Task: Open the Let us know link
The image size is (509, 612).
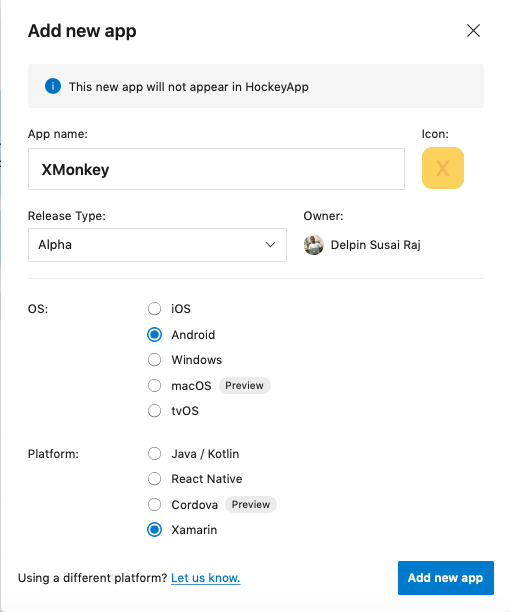Action: click(x=206, y=578)
